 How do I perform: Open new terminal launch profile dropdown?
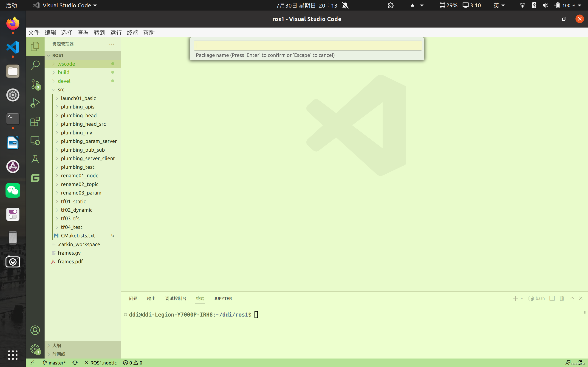522,299
